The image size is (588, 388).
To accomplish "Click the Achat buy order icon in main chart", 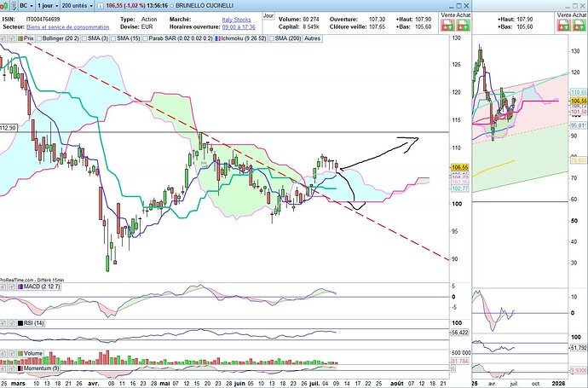I will 463,25.
